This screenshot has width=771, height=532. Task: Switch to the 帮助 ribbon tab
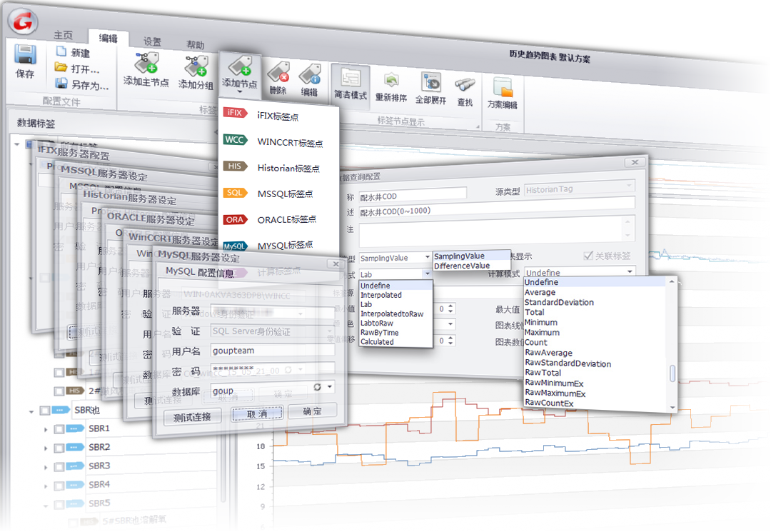pyautogui.click(x=195, y=45)
